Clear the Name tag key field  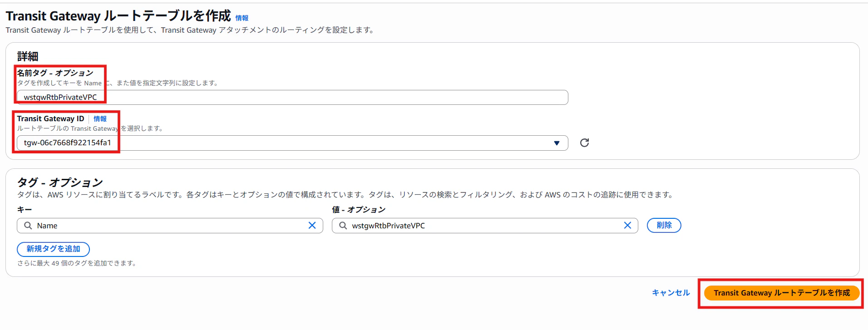click(x=312, y=226)
